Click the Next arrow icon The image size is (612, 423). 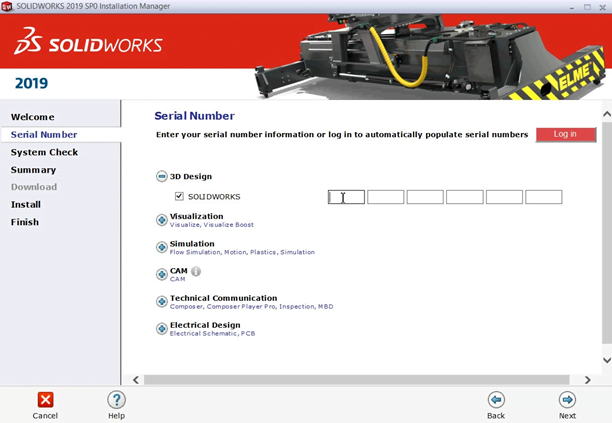tap(567, 400)
